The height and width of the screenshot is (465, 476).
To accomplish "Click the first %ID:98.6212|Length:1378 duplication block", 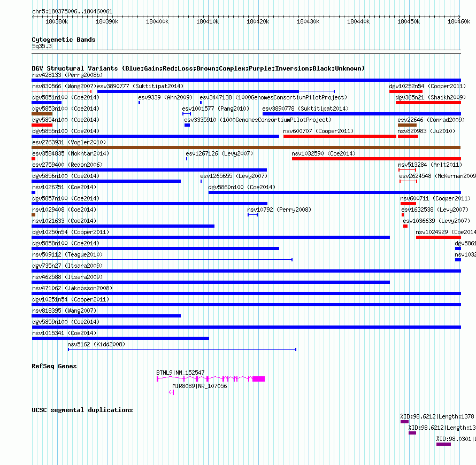I will click(x=404, y=422).
